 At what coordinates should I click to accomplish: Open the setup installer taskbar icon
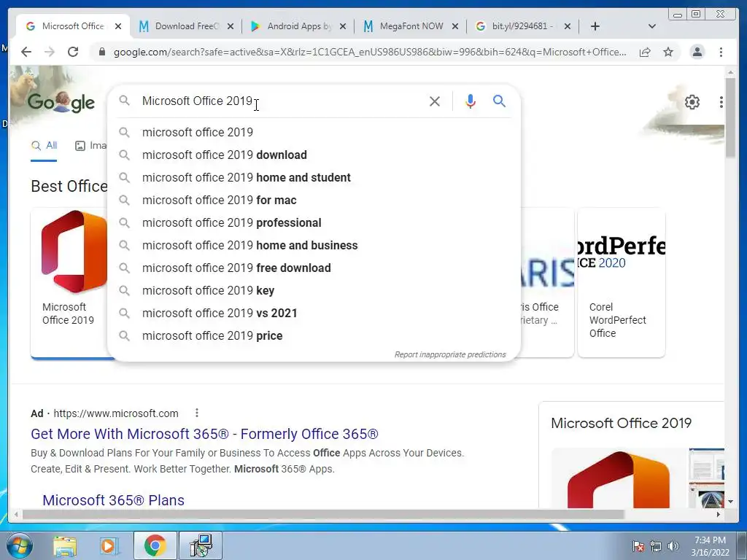[x=201, y=545]
